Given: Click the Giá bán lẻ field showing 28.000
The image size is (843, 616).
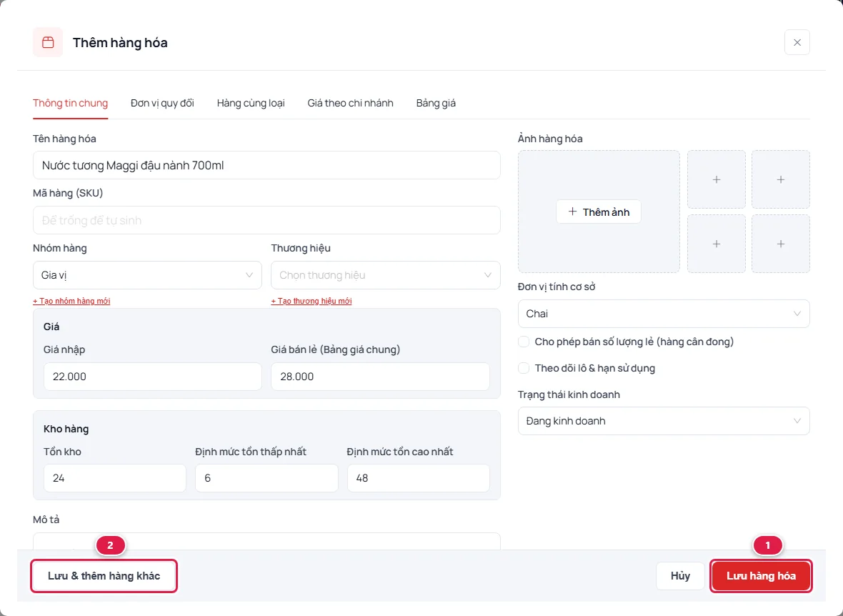Looking at the screenshot, I should click(x=380, y=377).
